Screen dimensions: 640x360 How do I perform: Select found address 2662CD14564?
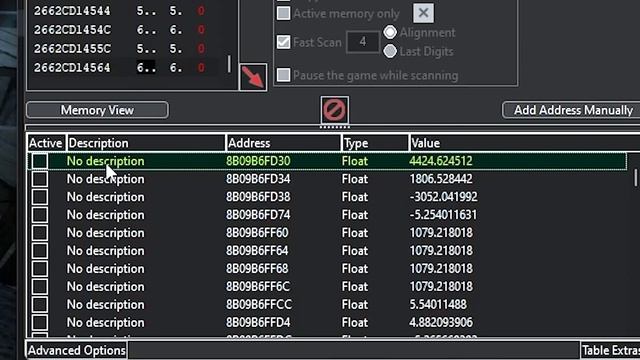point(72,67)
